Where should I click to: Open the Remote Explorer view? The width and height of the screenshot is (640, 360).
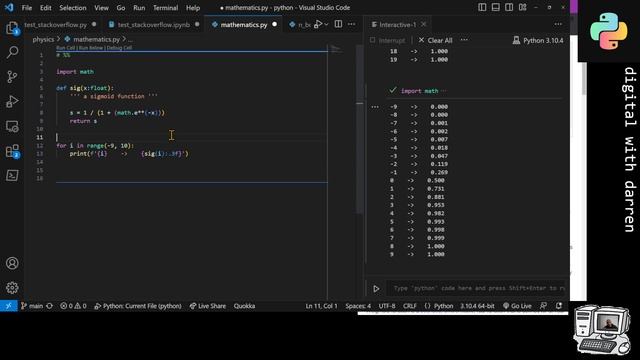click(12, 127)
